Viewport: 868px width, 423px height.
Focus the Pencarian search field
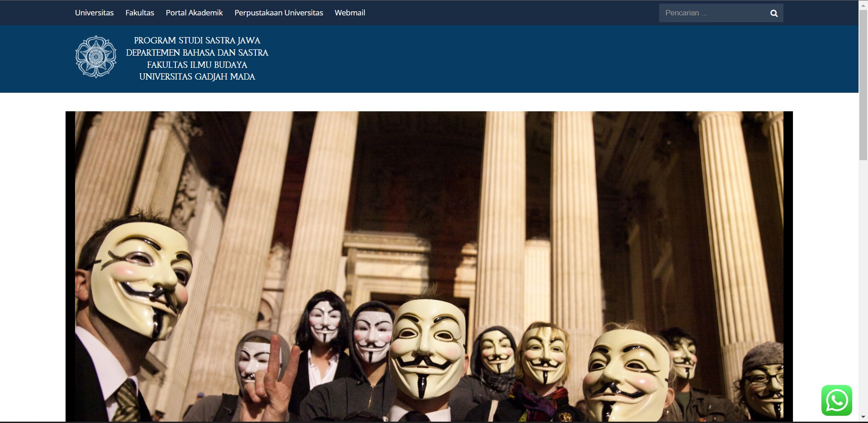point(712,13)
